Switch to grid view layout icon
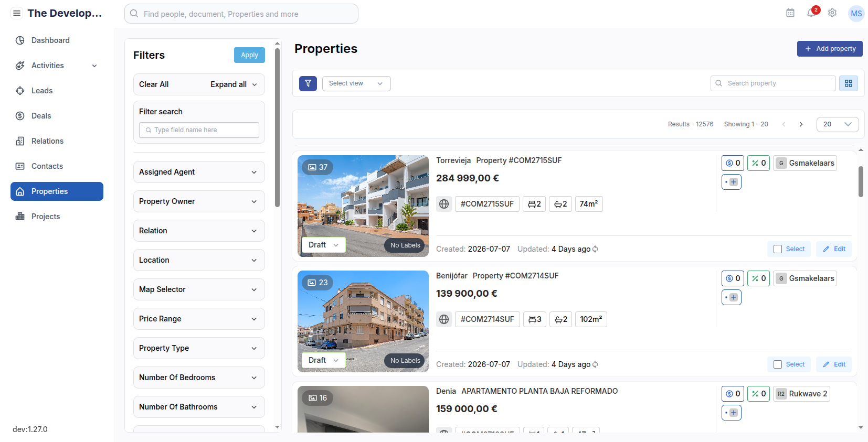This screenshot has height=442, width=868. pyautogui.click(x=849, y=83)
